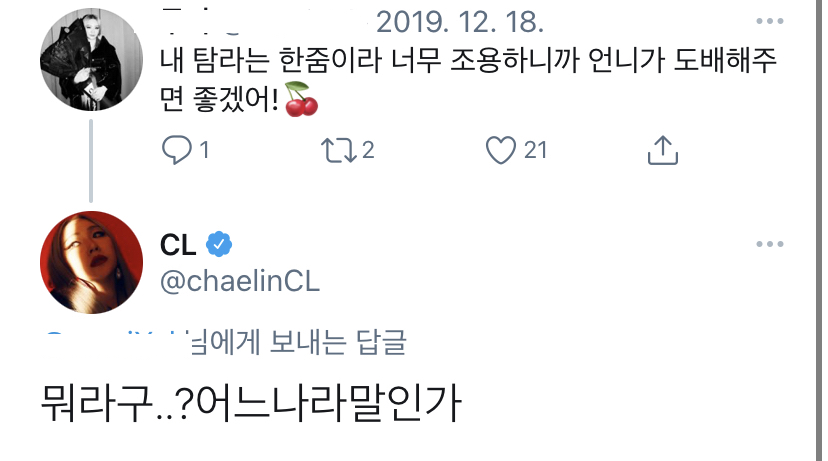Open more options menu on CL's tweet

tap(769, 244)
